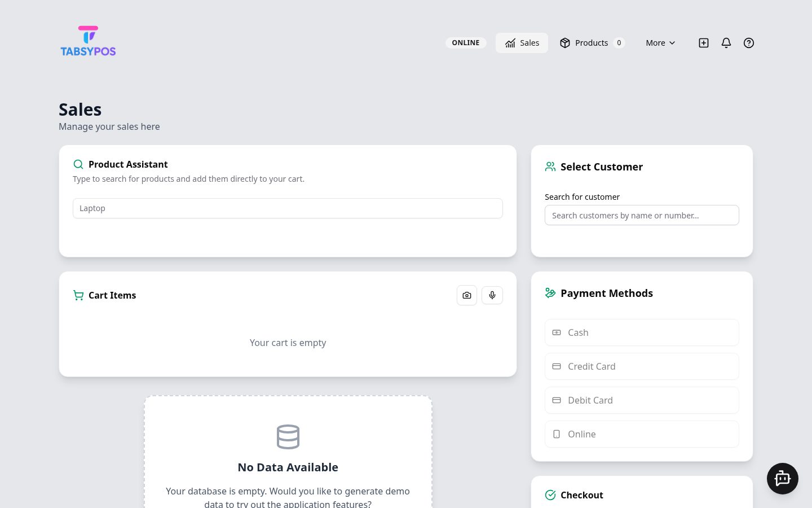This screenshot has width=812, height=508.
Task: Click the Select Customer people icon
Action: [x=550, y=167]
